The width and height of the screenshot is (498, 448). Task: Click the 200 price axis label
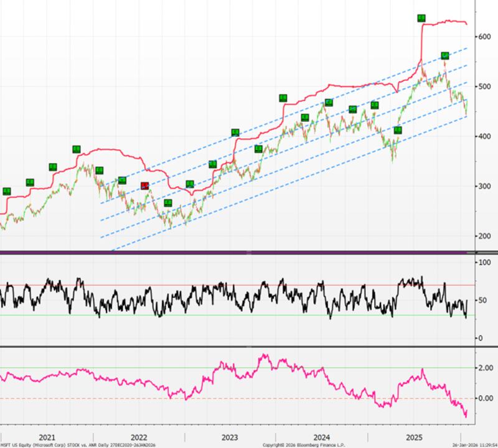tap(484, 236)
